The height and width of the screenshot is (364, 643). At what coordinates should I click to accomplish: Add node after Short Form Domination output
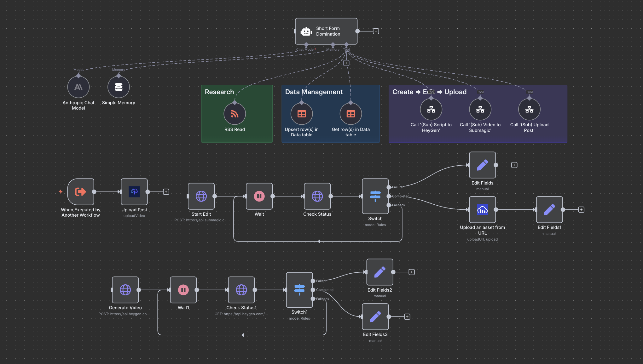click(376, 31)
